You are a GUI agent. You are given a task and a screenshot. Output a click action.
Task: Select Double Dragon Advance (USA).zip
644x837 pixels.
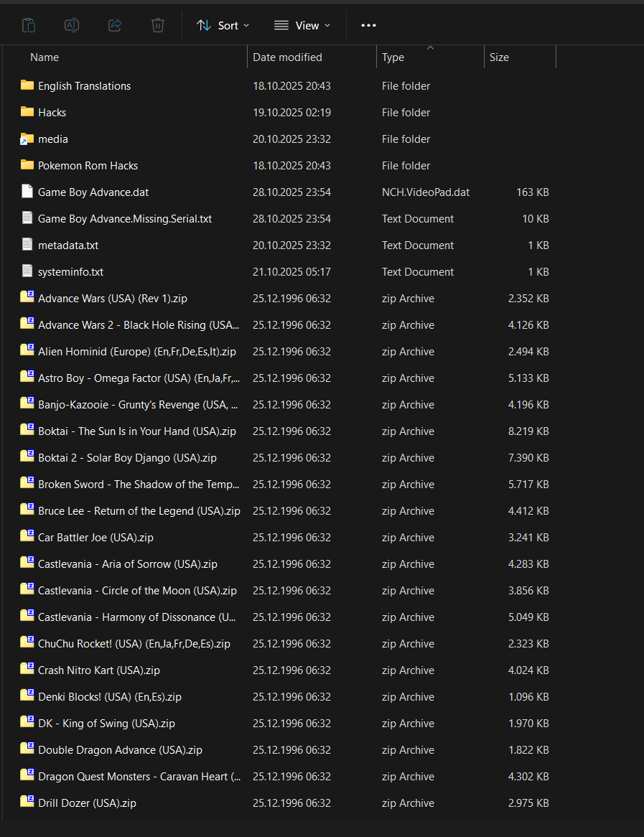coord(120,750)
